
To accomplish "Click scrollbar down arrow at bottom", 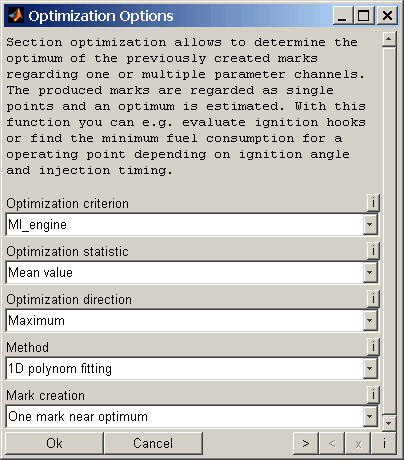I will 389,423.
